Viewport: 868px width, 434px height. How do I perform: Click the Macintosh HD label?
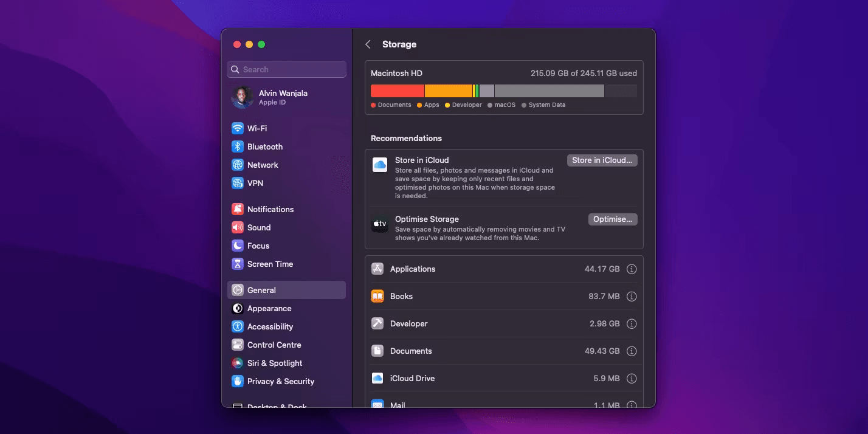tap(396, 73)
